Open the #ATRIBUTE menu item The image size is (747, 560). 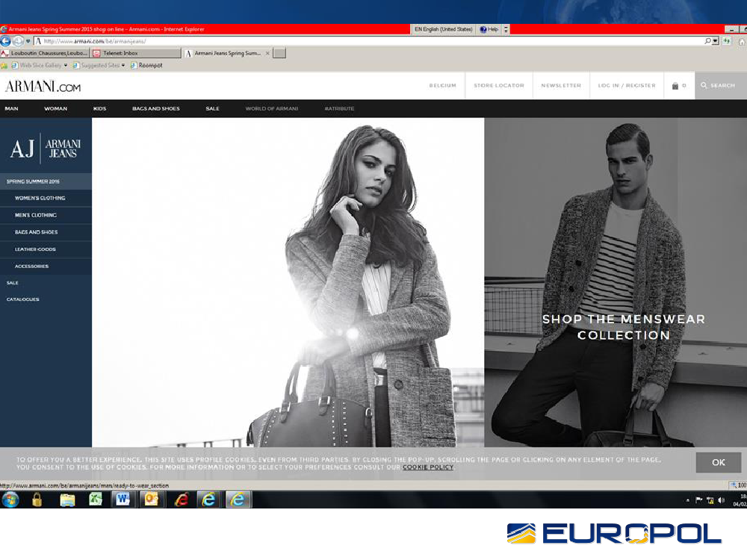pyautogui.click(x=339, y=108)
